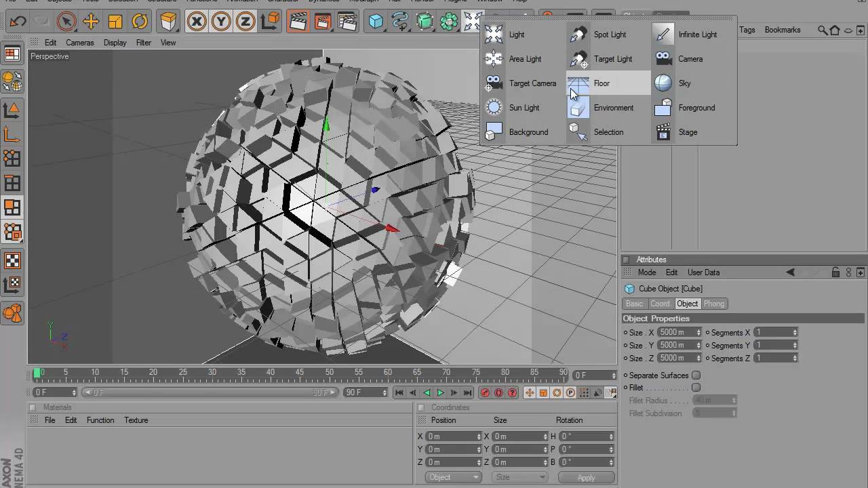Viewport: 868px width, 488px height.
Task: Choose Area Light in the popup
Action: 524,59
